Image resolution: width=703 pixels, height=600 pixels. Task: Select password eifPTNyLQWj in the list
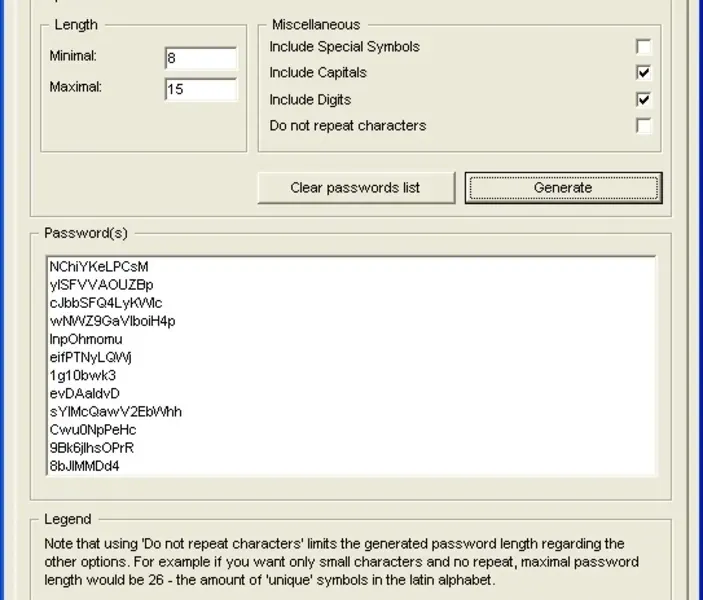click(x=91, y=357)
